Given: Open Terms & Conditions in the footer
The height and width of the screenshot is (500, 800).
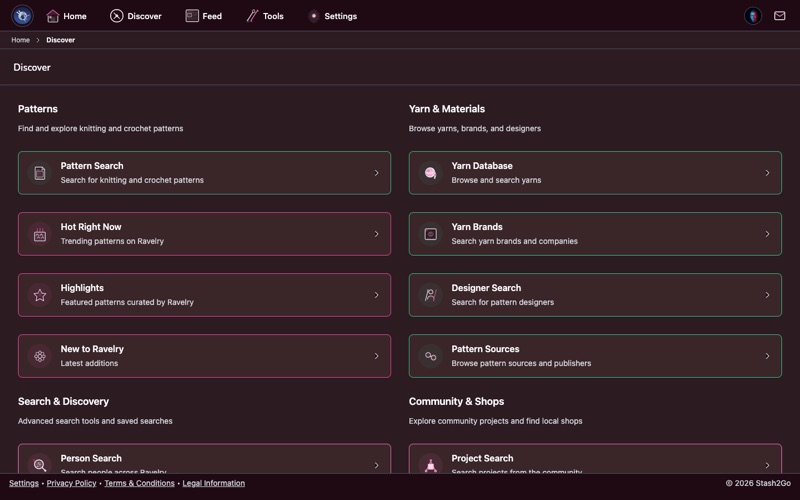Looking at the screenshot, I should [x=139, y=483].
